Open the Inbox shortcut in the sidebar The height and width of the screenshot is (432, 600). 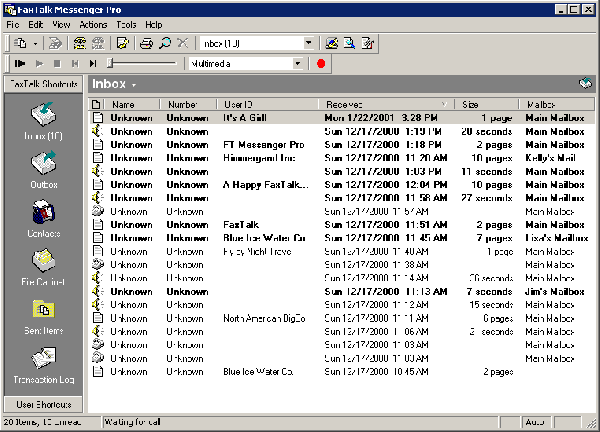pyautogui.click(x=43, y=112)
